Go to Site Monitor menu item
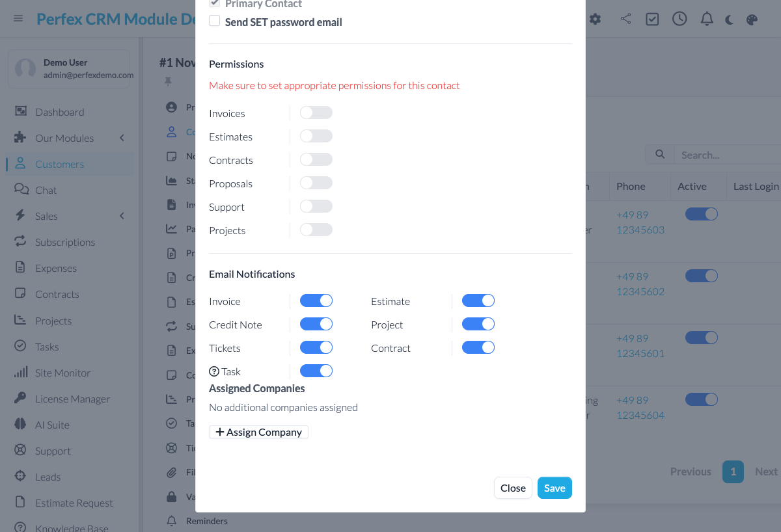This screenshot has width=781, height=532. point(62,373)
